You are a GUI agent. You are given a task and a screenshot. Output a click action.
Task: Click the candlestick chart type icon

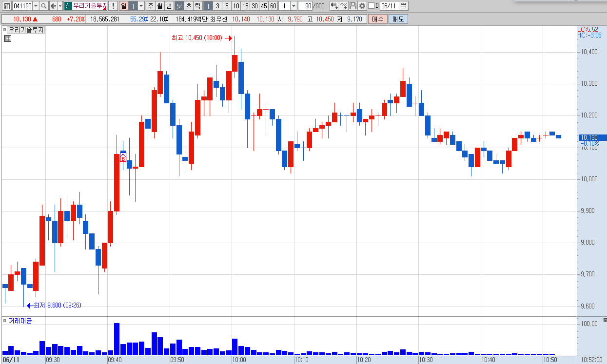click(x=334, y=6)
